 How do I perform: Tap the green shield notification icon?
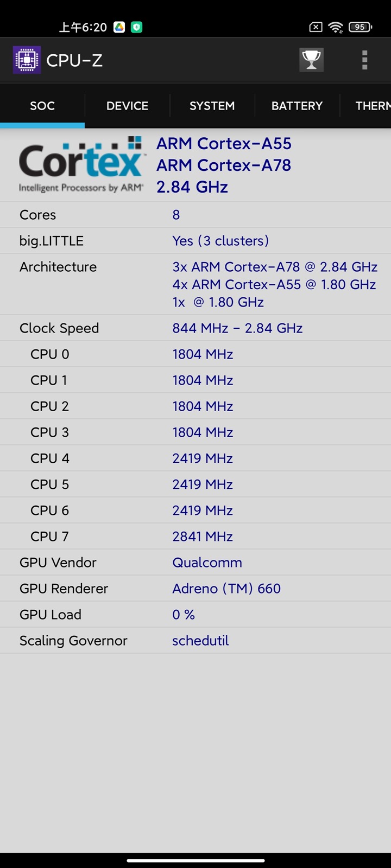click(137, 27)
